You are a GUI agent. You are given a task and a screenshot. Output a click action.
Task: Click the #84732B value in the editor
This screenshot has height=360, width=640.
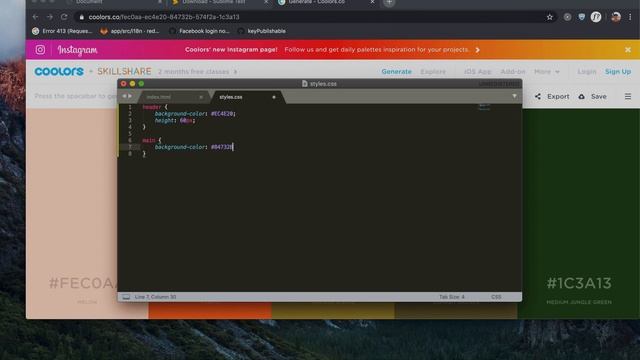[222, 147]
